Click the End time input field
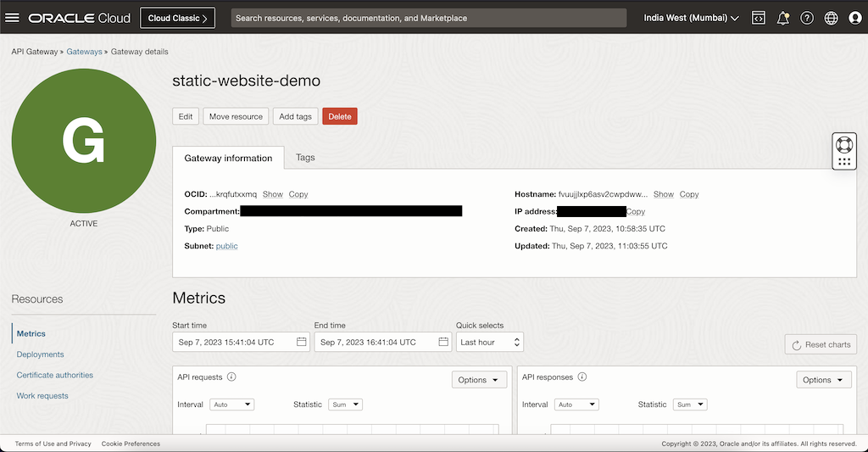 click(x=383, y=342)
